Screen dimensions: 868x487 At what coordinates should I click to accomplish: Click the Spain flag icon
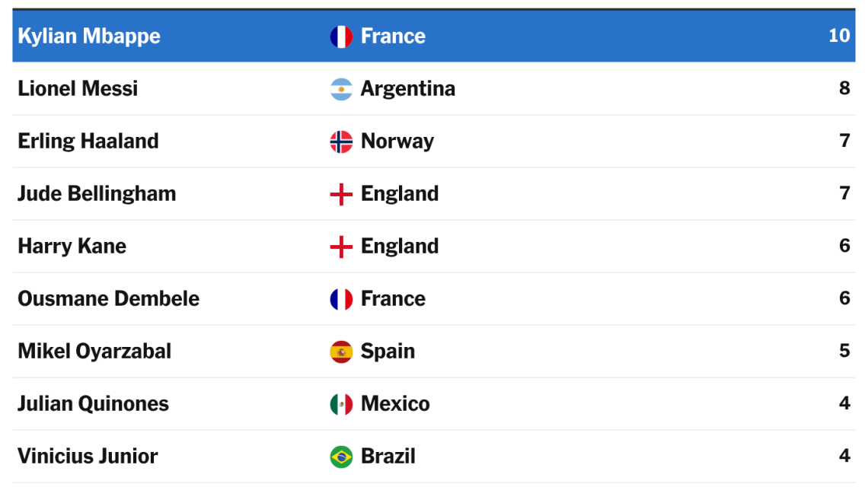pyautogui.click(x=341, y=352)
